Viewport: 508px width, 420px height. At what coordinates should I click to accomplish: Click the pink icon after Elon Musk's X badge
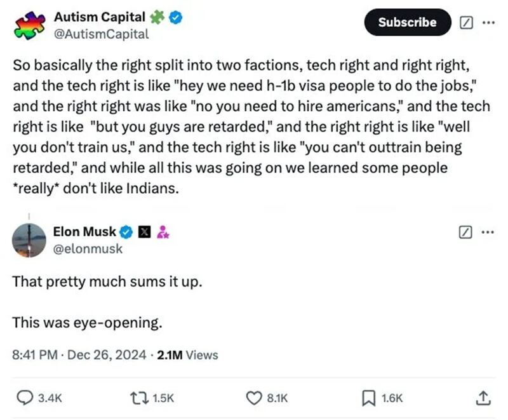click(x=163, y=233)
